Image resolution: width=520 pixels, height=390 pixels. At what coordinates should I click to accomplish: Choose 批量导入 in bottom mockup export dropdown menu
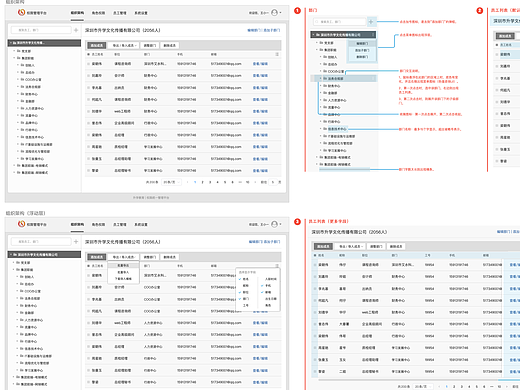[123, 272]
